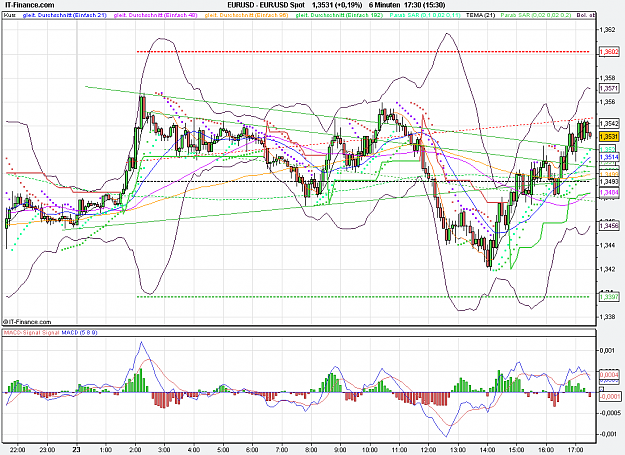Click the 1,338 price axis label
This screenshot has height=455, width=625.
click(x=607, y=317)
